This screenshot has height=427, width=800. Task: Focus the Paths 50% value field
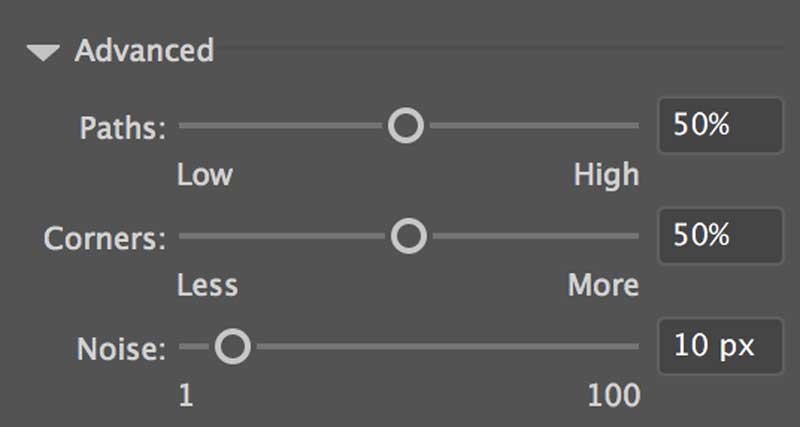coord(719,126)
